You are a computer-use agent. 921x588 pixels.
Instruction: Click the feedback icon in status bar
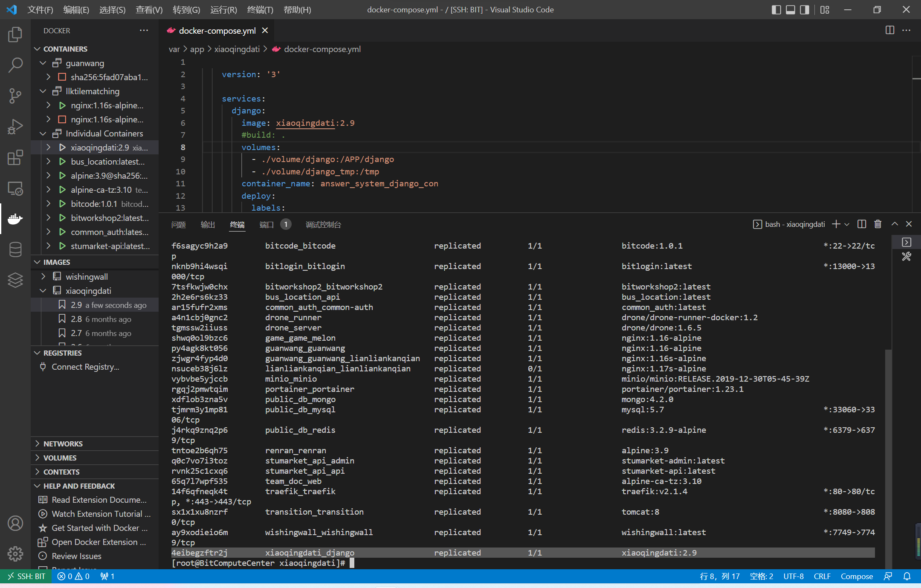(888, 576)
